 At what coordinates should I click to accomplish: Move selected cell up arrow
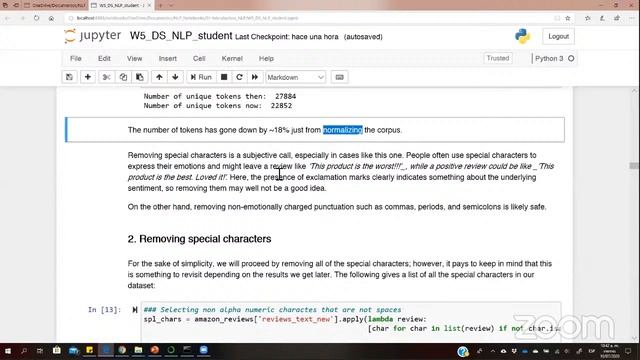[159, 77]
